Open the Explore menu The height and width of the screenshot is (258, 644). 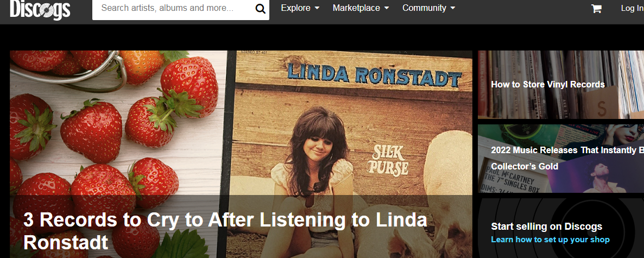300,8
